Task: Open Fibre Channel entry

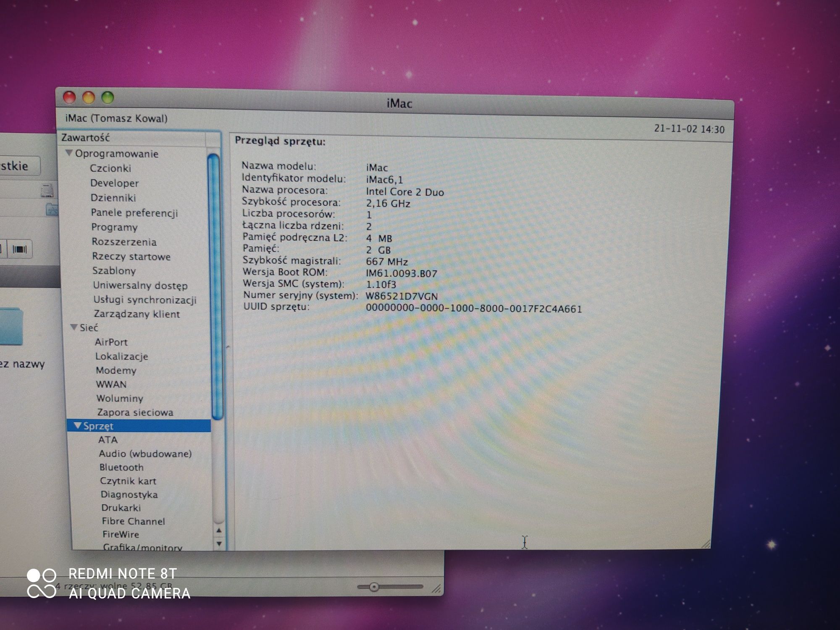Action: click(134, 522)
